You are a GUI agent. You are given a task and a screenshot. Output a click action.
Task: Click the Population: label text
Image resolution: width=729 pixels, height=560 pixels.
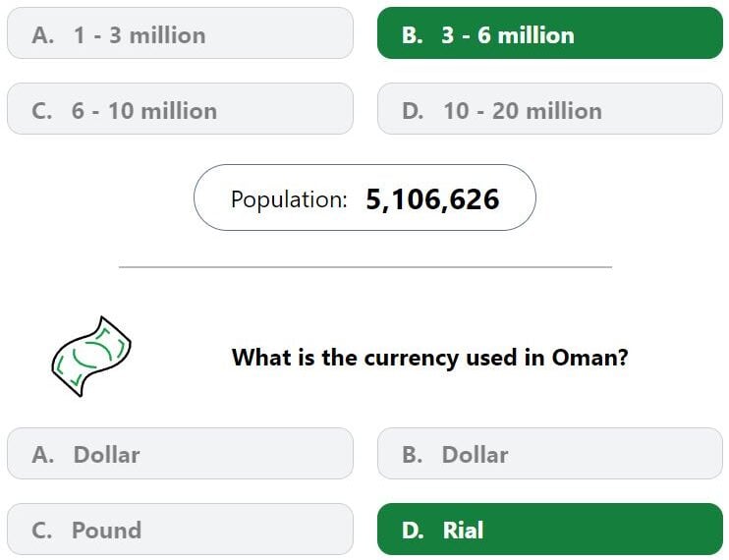coord(289,199)
